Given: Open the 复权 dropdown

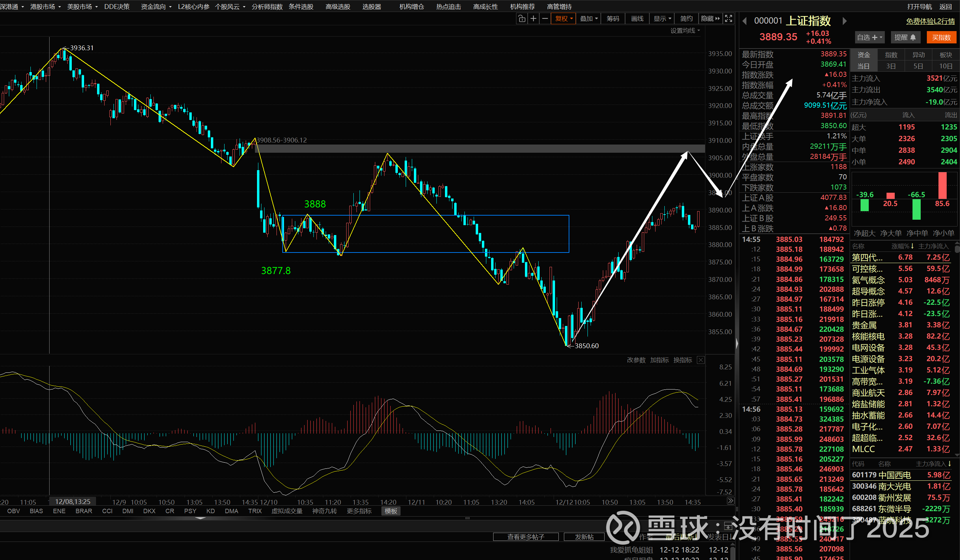Looking at the screenshot, I should tap(564, 19).
